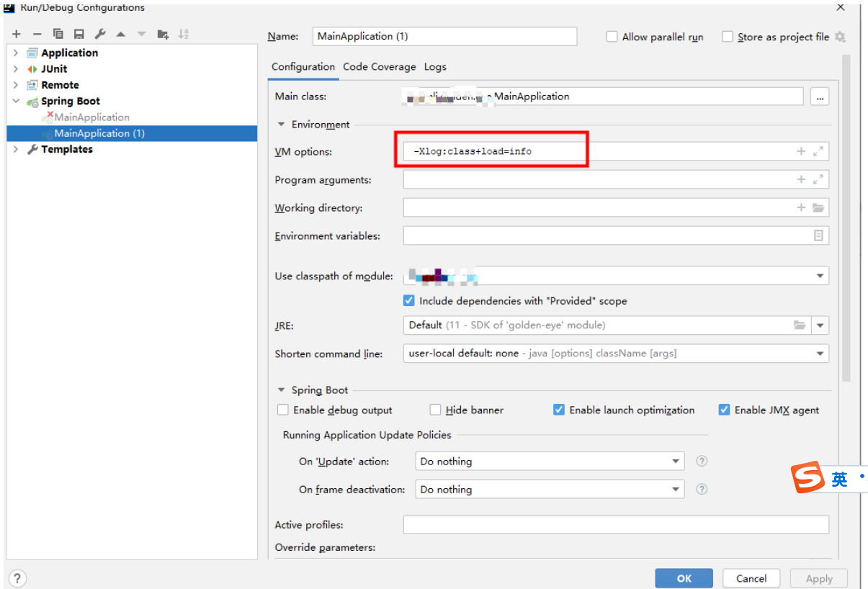Copy the selected configuration
The height and width of the screenshot is (589, 868).
[x=58, y=34]
